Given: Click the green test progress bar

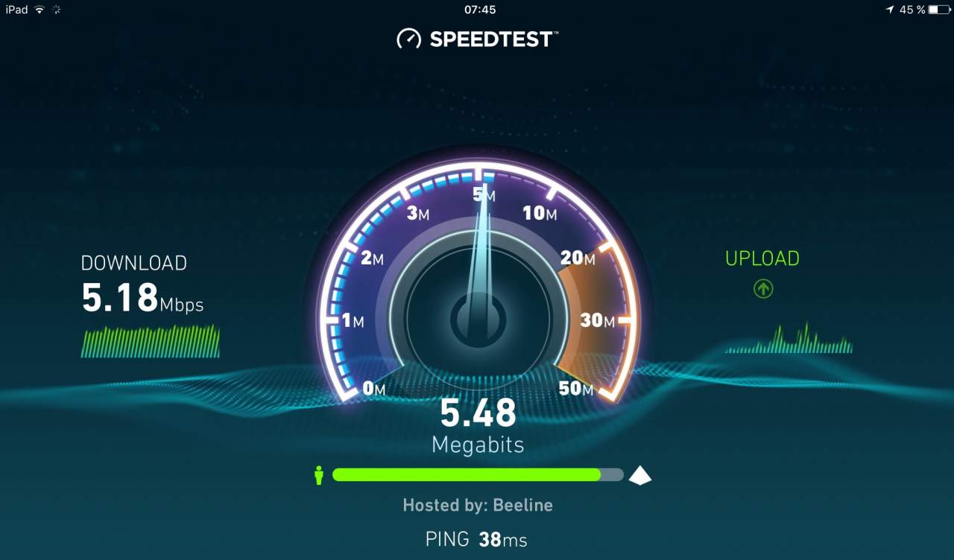Looking at the screenshot, I should click(478, 474).
